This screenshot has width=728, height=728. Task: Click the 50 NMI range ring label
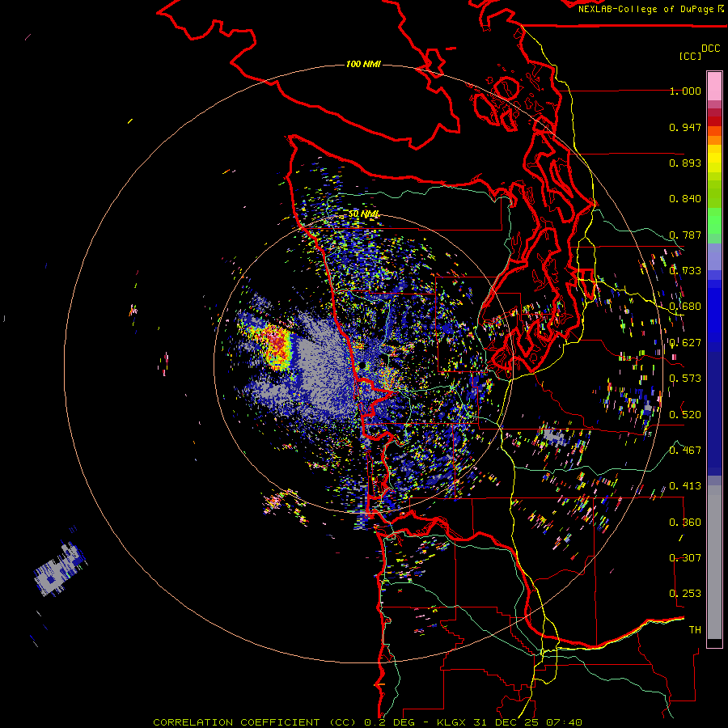click(364, 214)
